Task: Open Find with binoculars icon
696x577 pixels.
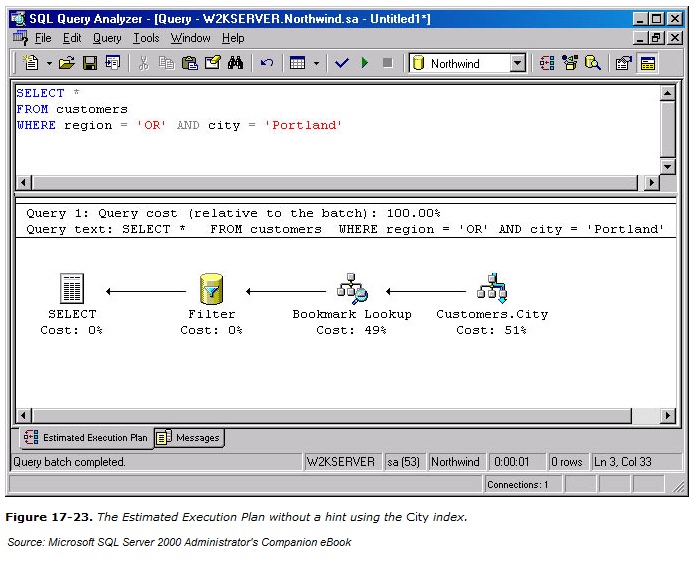Action: (235, 63)
